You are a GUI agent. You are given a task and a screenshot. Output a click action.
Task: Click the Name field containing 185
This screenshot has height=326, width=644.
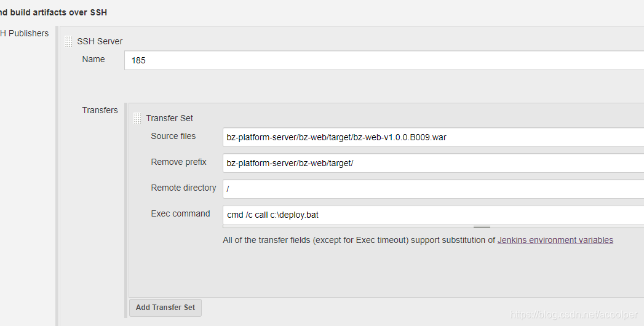point(384,60)
